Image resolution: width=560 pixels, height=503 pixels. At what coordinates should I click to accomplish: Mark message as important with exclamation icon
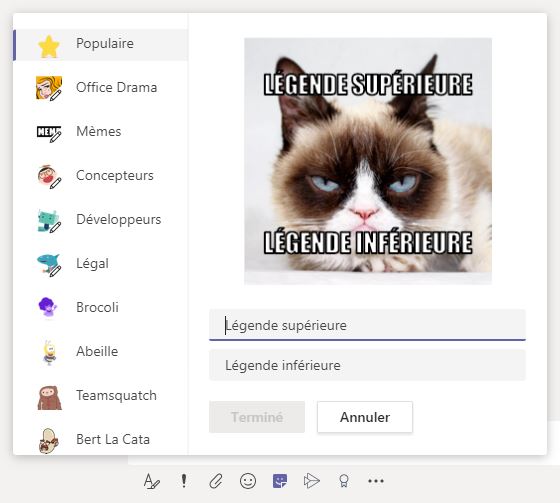184,481
